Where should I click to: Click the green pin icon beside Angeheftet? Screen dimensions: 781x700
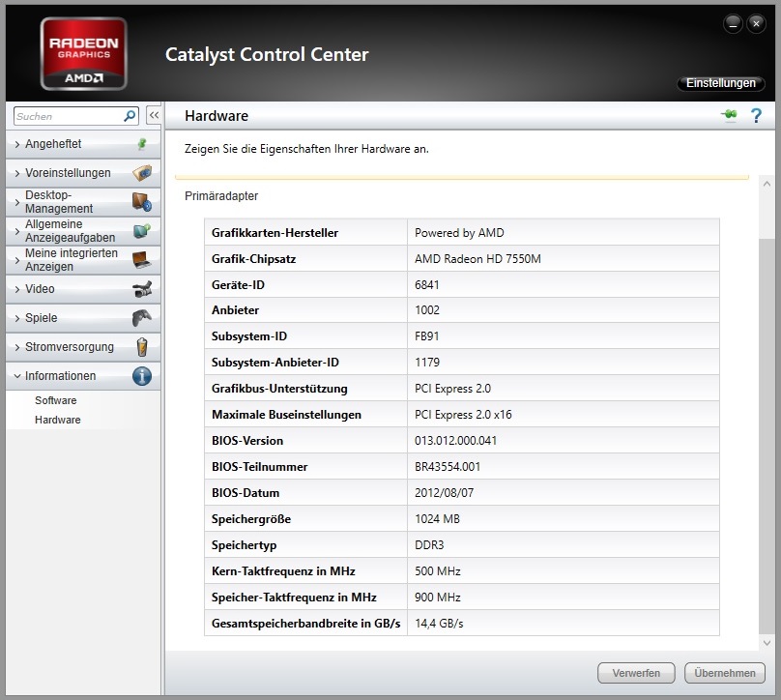point(142,144)
